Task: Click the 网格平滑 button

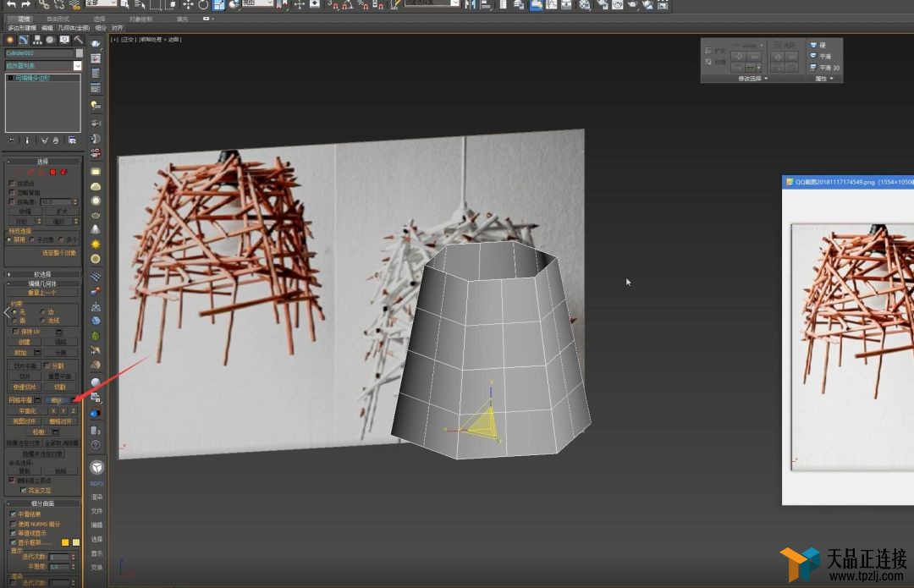Action: (x=20, y=400)
